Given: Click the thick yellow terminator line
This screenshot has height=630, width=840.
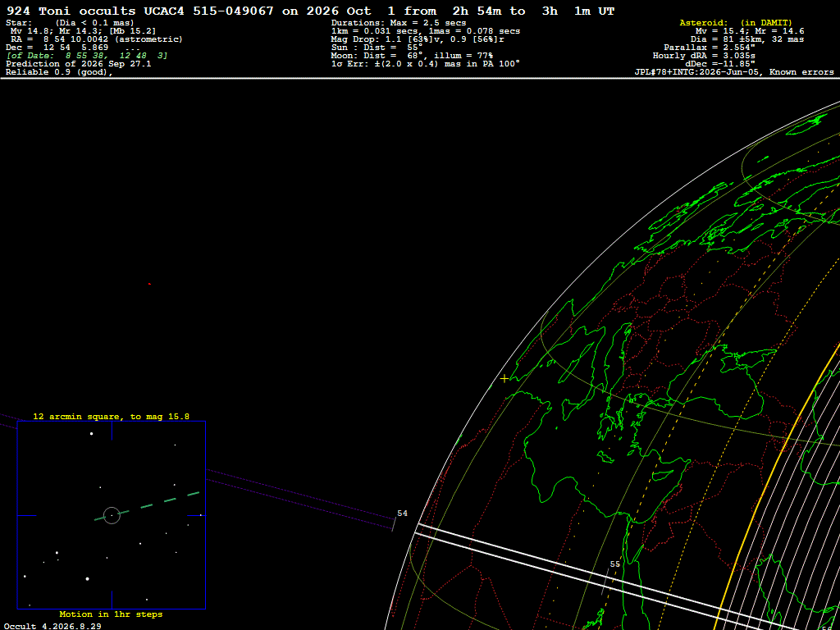Looking at the screenshot, I should point(771,482).
